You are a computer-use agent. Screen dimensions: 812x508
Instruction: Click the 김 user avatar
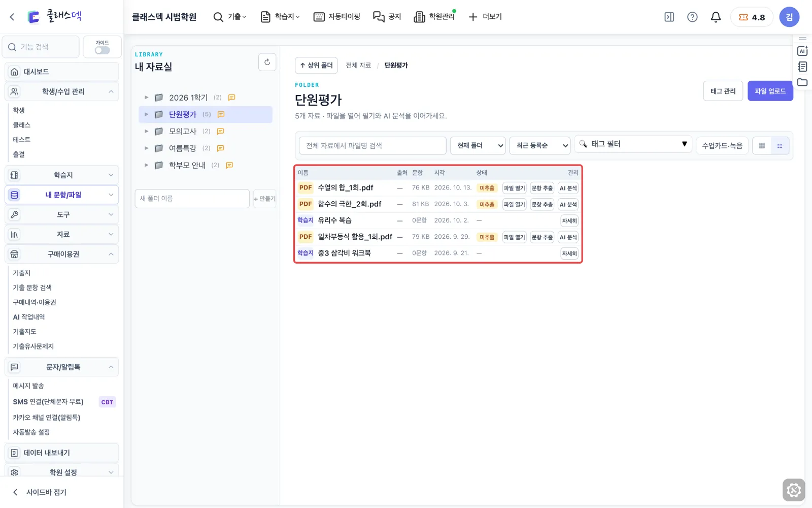pyautogui.click(x=789, y=17)
